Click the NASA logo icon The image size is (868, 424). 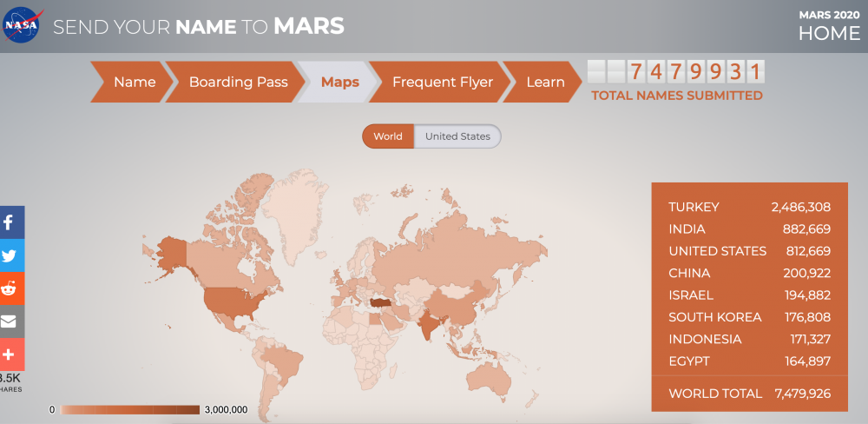(23, 25)
